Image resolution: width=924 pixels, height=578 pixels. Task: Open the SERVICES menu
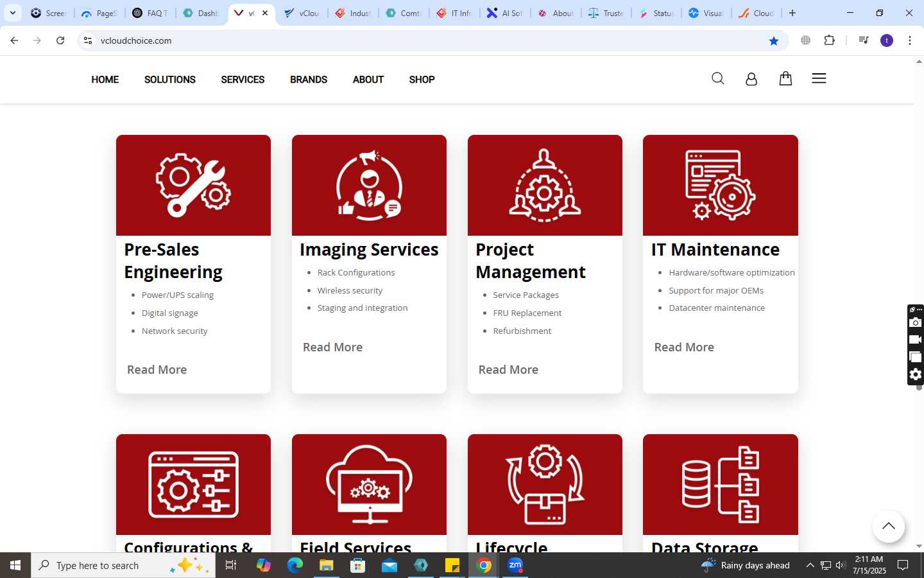[243, 80]
